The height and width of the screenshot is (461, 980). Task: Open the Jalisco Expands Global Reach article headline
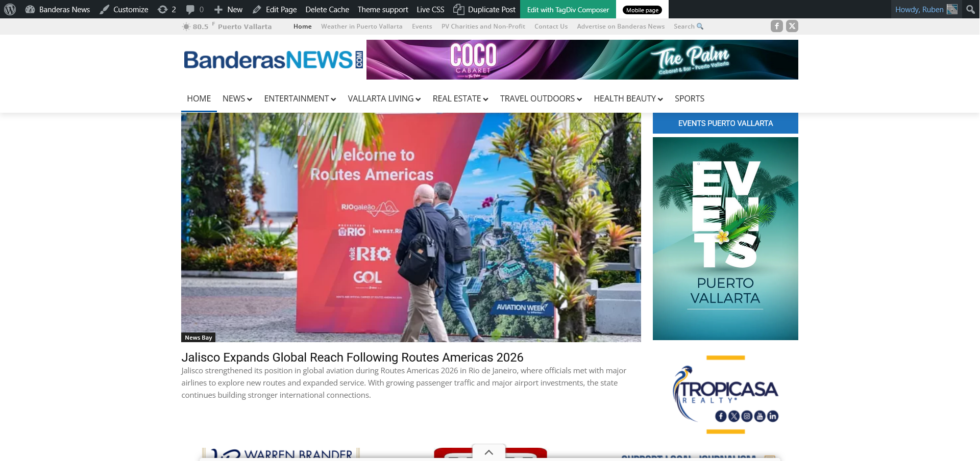tap(352, 357)
